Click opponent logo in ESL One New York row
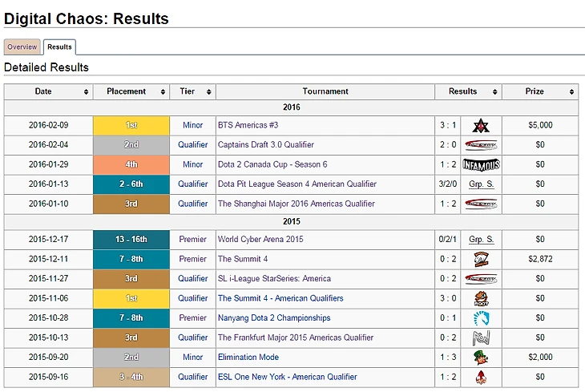 pyautogui.click(x=481, y=377)
